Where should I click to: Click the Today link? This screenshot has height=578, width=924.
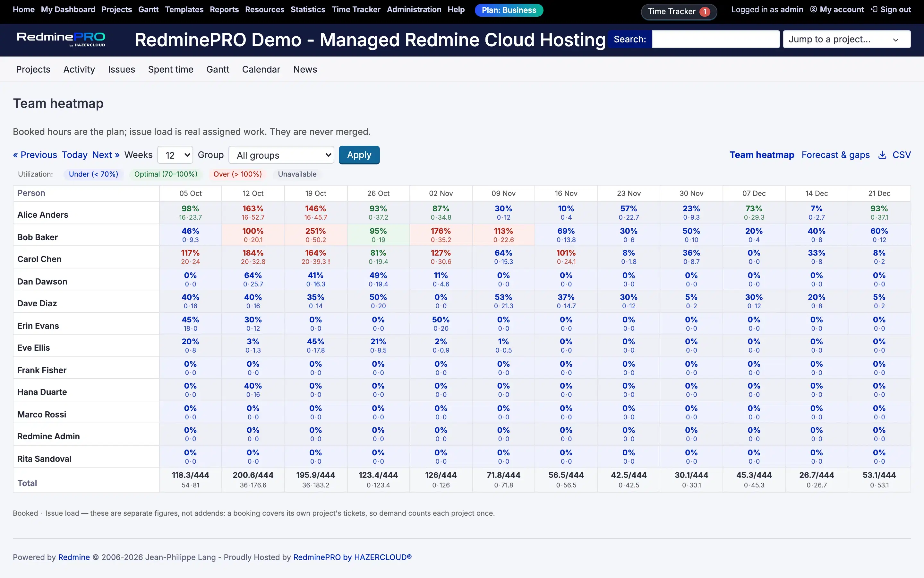(x=75, y=155)
